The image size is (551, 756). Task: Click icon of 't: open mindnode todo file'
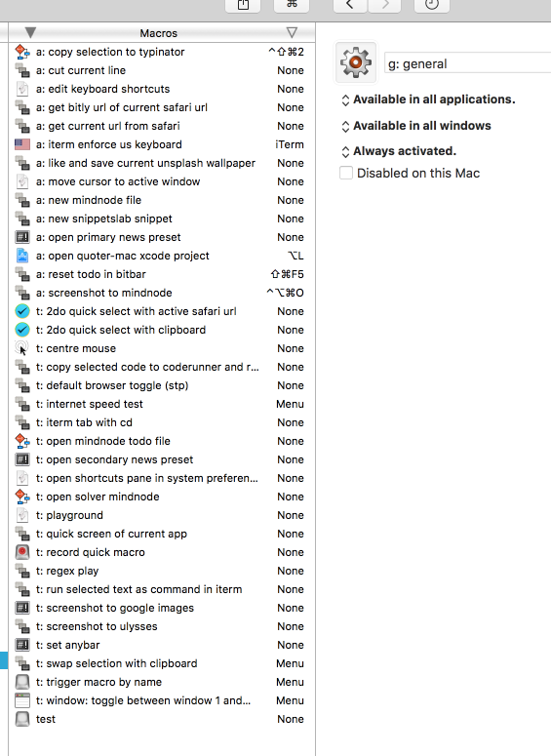tap(22, 441)
